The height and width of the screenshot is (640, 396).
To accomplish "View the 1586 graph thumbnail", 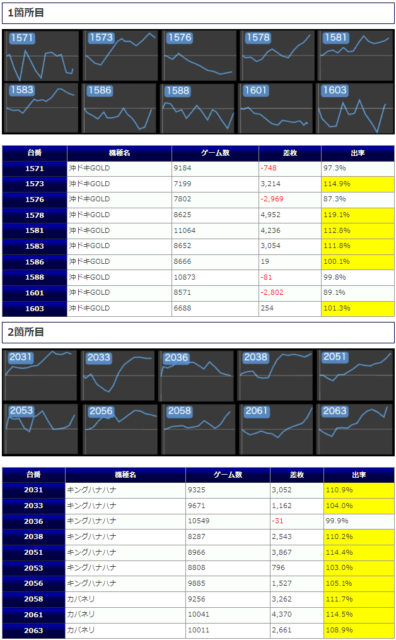I will (x=120, y=108).
